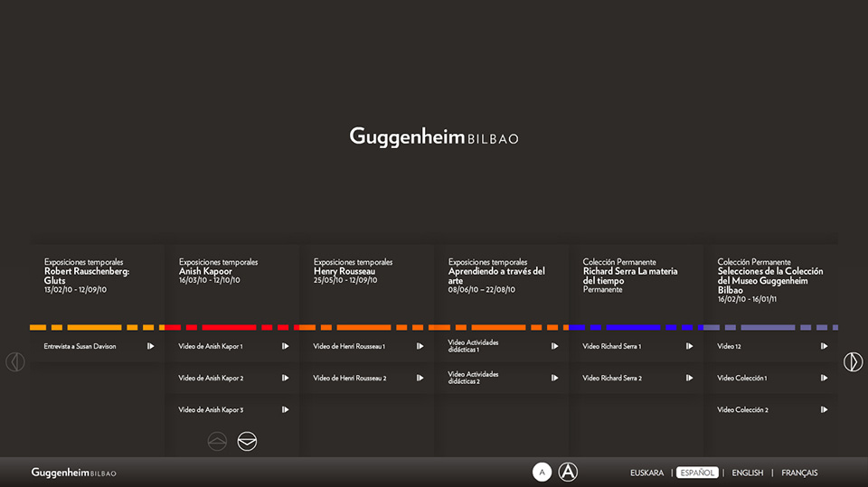Play Video Richard Serra 2
868x487 pixels.
click(x=689, y=378)
